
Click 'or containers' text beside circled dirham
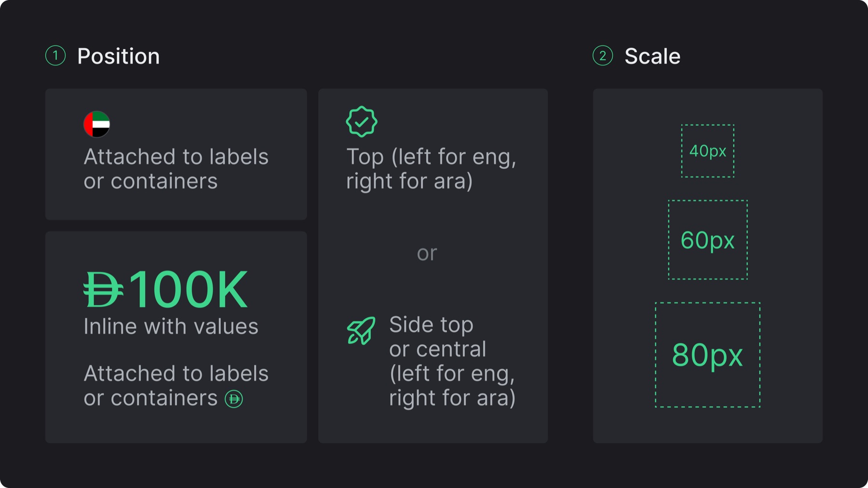tap(150, 398)
